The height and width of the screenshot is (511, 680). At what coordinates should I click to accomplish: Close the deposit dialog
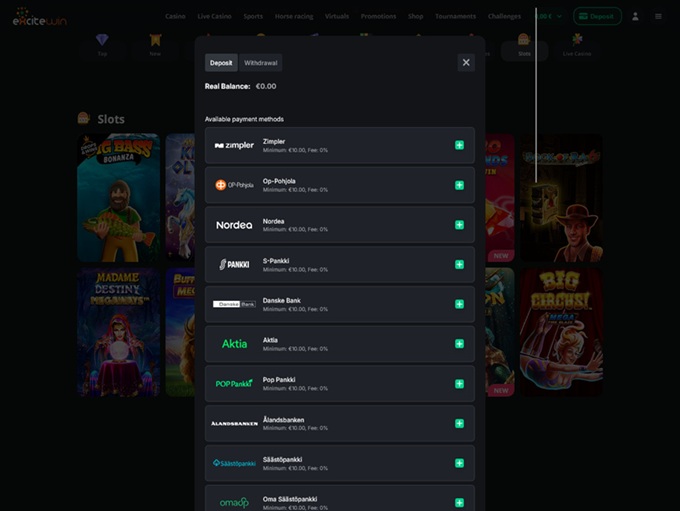(466, 62)
